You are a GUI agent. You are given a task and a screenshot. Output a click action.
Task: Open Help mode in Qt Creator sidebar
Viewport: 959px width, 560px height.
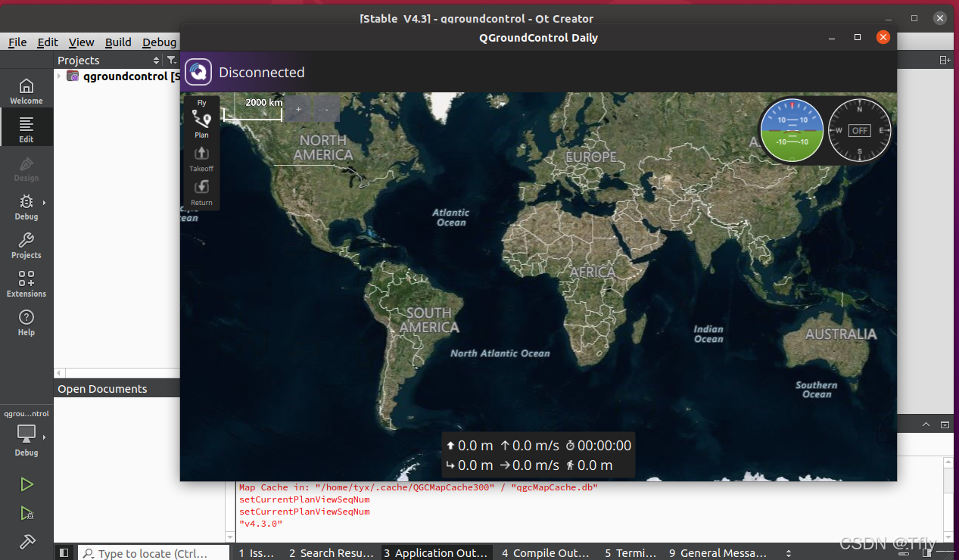26,322
